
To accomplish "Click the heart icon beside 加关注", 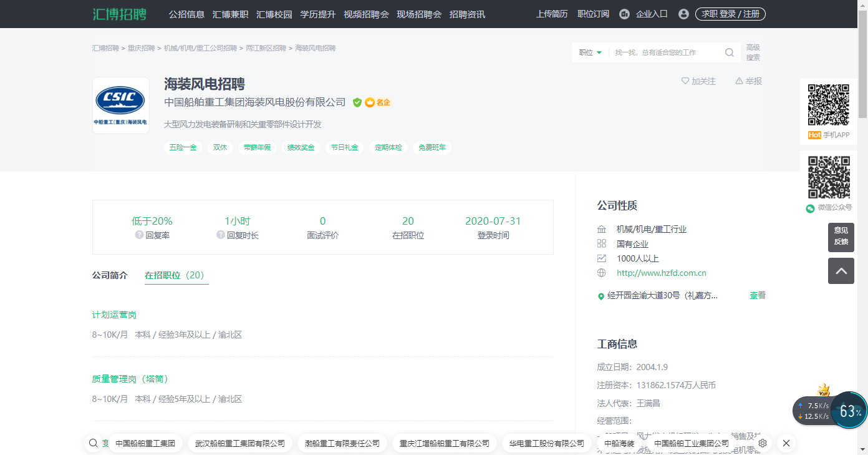I will click(x=685, y=81).
